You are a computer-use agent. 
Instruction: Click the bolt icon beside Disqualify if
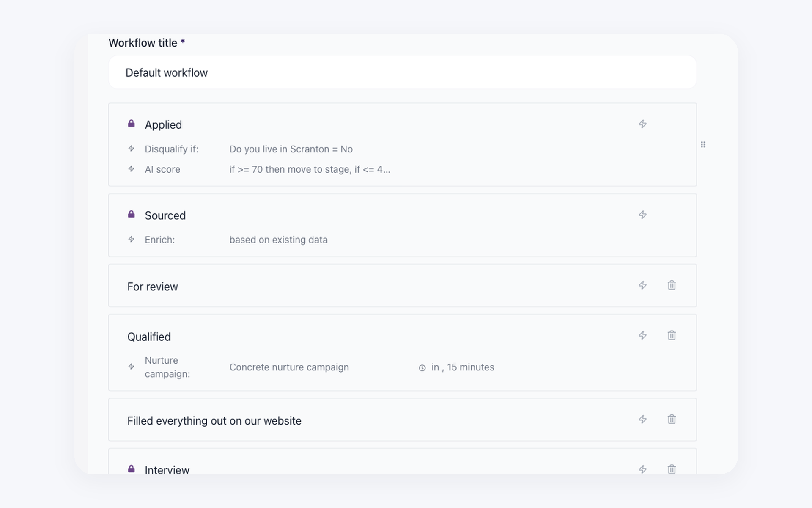pyautogui.click(x=131, y=149)
